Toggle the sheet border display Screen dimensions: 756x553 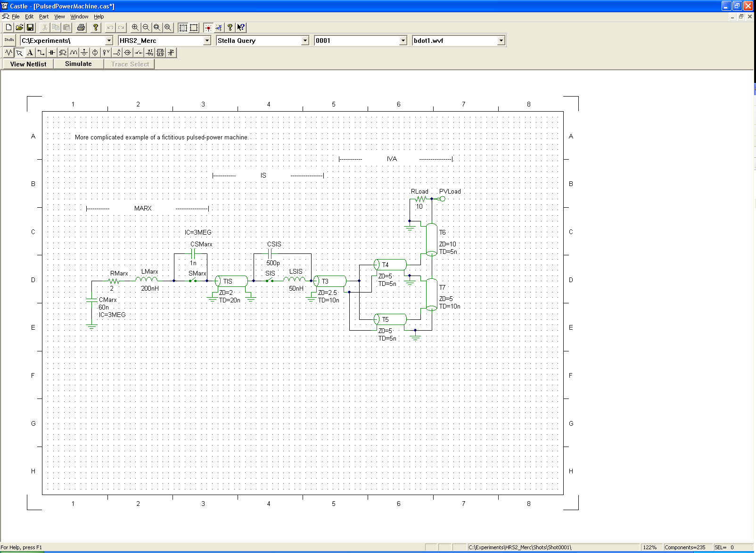coord(194,28)
